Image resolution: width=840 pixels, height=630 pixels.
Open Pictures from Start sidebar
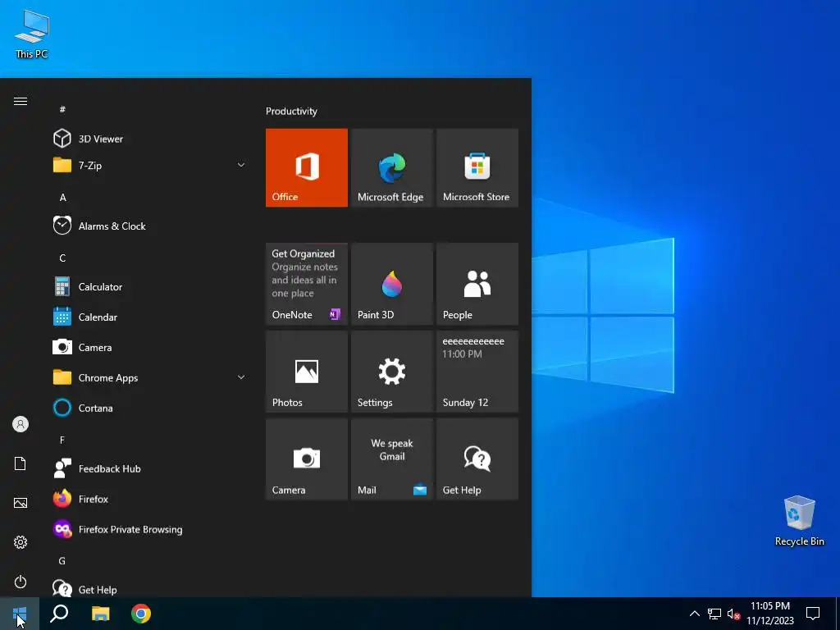click(21, 503)
